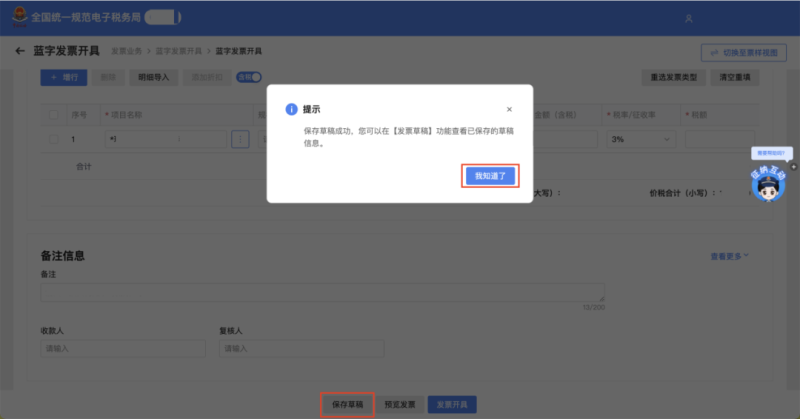Tick the checkbox for row 1
This screenshot has width=800, height=419.
(x=54, y=139)
